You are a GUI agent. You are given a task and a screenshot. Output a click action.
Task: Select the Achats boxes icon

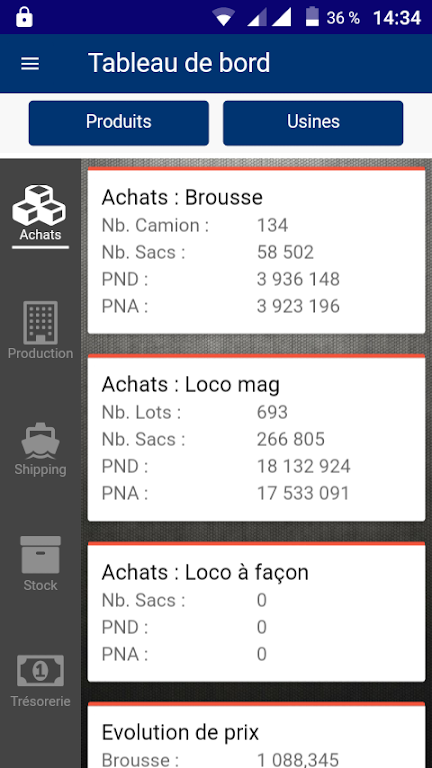(39, 205)
